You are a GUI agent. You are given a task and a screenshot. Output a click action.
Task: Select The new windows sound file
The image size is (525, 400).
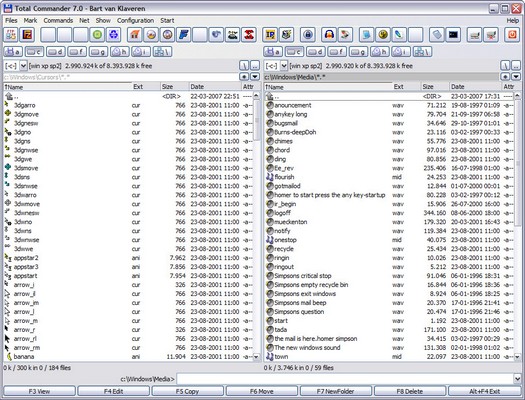pyautogui.click(x=389, y=348)
